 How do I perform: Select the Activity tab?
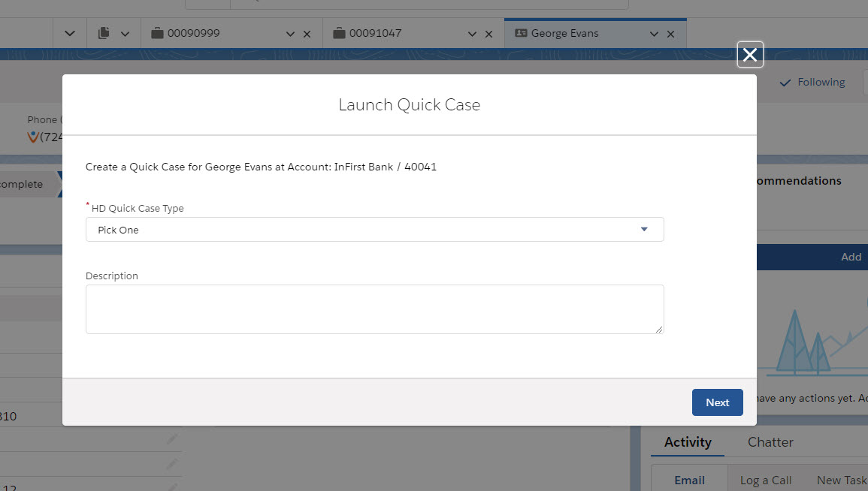tap(687, 442)
